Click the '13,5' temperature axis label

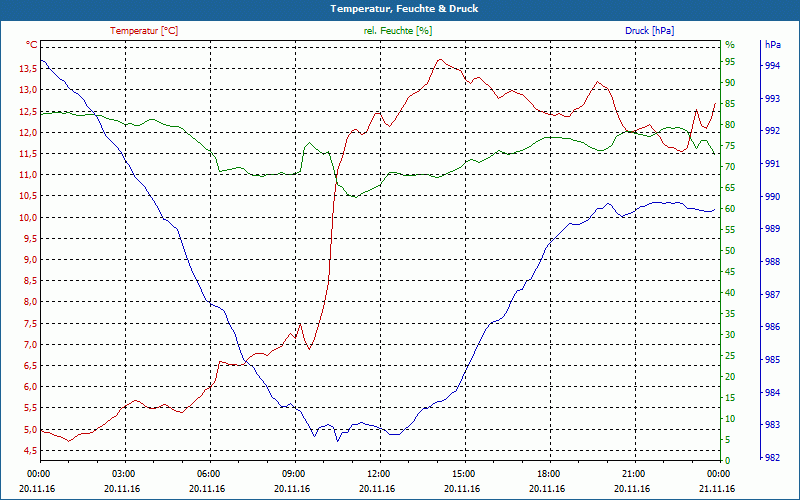(x=28, y=69)
